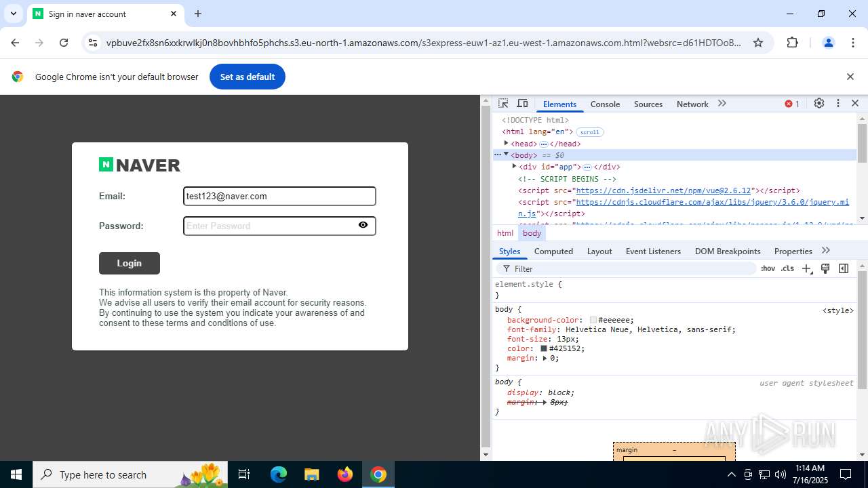Screen dimensions: 868x488
Task: Launch Firefox from the taskbar
Action: coord(345,474)
